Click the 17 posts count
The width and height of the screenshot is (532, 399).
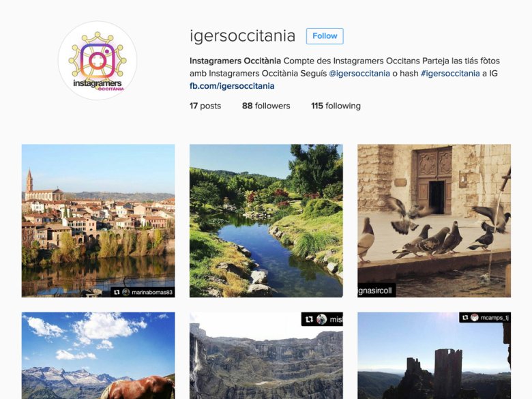pyautogui.click(x=205, y=106)
